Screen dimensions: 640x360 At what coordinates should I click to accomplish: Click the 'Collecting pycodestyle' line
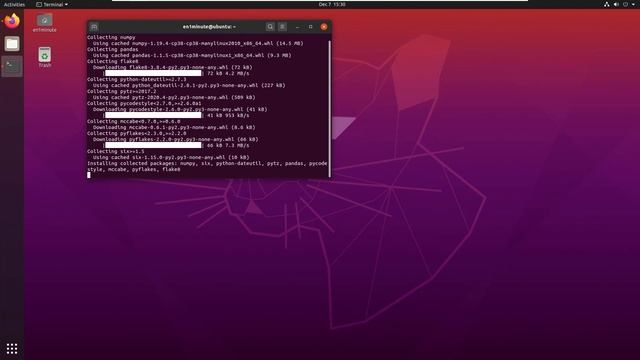[x=144, y=103]
